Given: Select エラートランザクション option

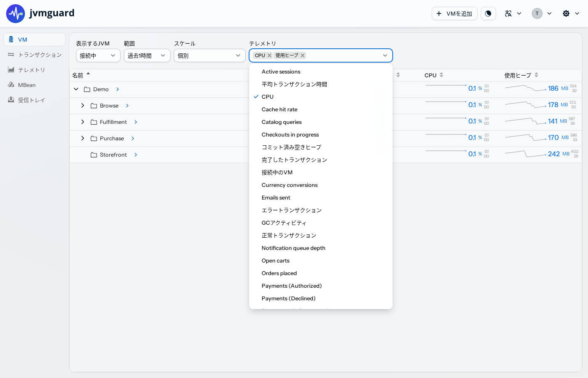Looking at the screenshot, I should [x=321, y=210].
